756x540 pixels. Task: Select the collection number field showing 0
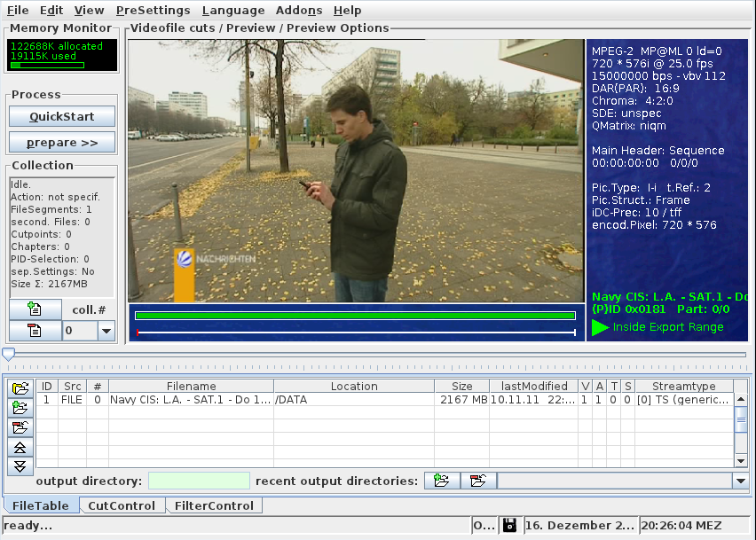point(80,331)
